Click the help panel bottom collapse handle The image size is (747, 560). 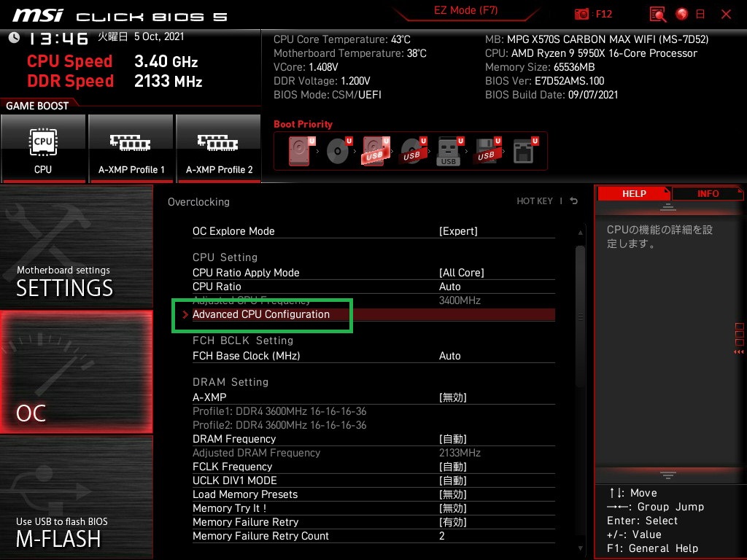coord(668,475)
